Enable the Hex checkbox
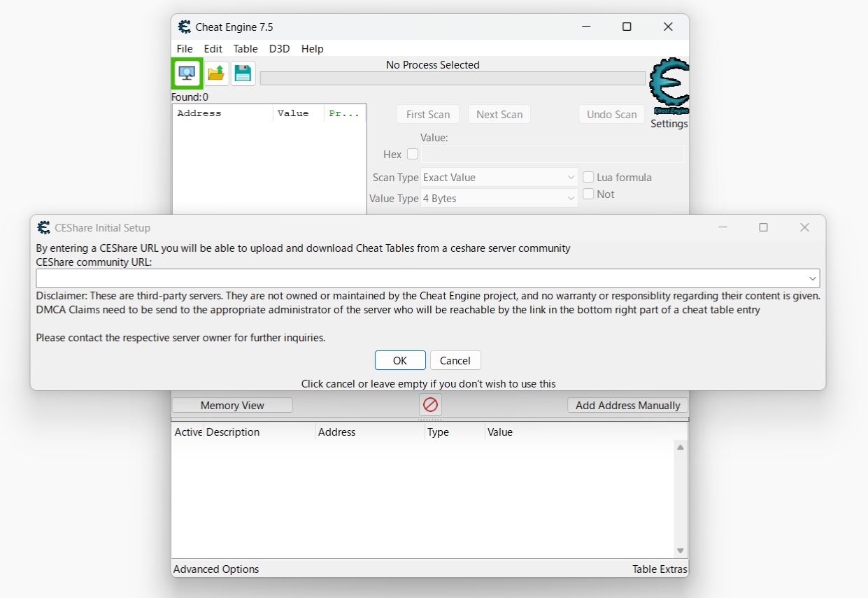This screenshot has width=868, height=598. (413, 154)
